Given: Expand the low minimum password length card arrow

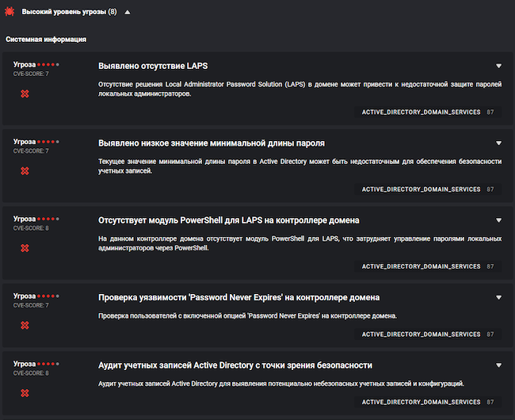Looking at the screenshot, I should click(x=498, y=143).
